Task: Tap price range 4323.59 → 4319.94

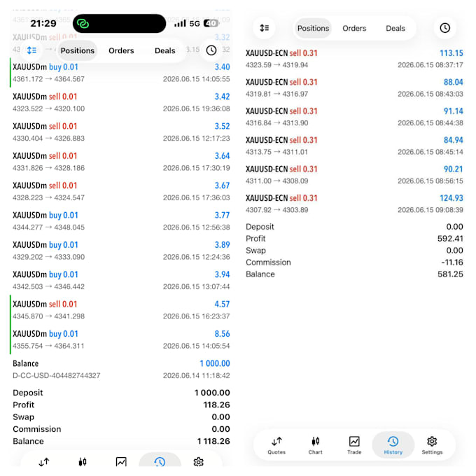Action: [x=276, y=65]
